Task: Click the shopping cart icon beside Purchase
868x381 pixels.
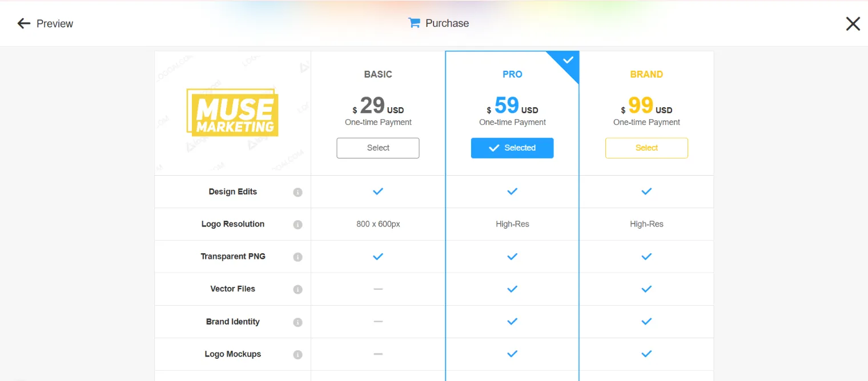Action: (414, 23)
